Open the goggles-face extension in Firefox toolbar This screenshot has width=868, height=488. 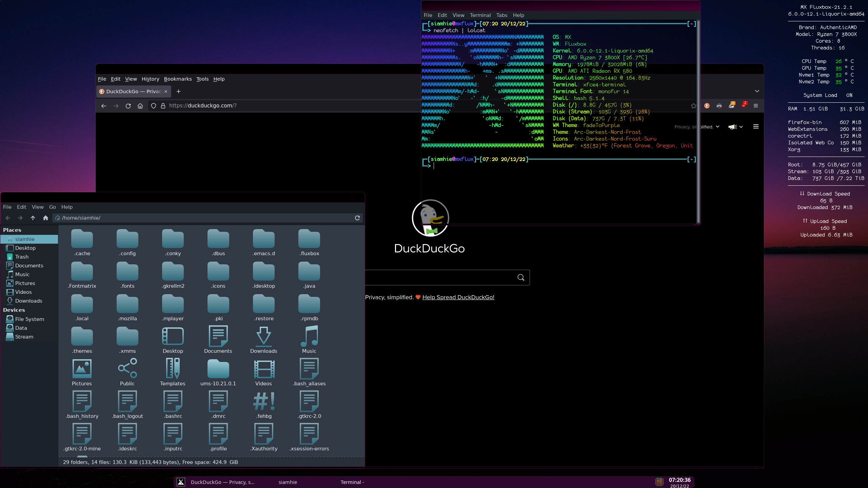tap(719, 106)
